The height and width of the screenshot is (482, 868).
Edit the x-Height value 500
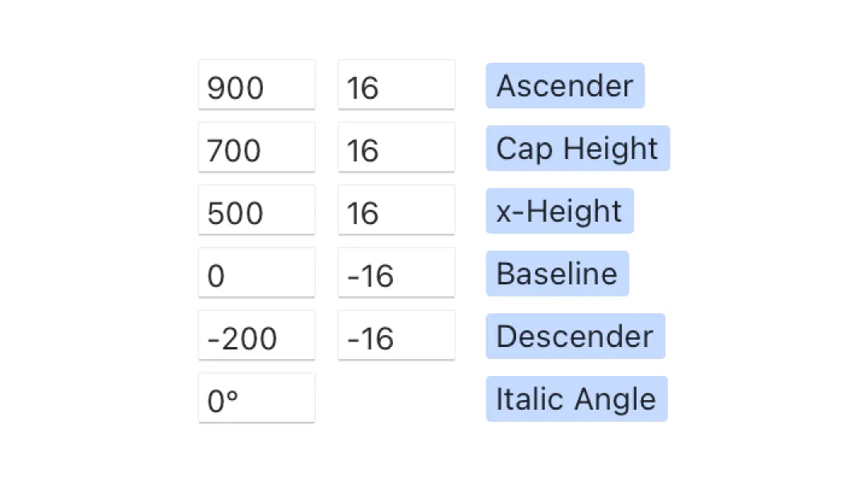click(x=257, y=210)
